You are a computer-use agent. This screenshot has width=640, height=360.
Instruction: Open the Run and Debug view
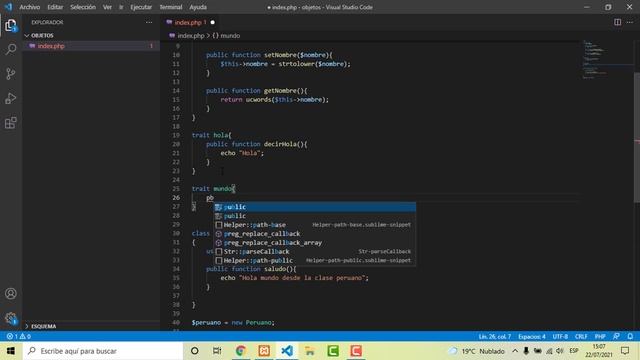click(x=11, y=98)
